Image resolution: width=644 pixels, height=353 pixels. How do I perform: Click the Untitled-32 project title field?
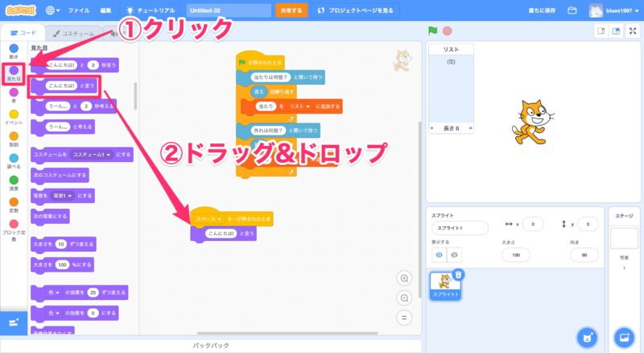point(228,10)
